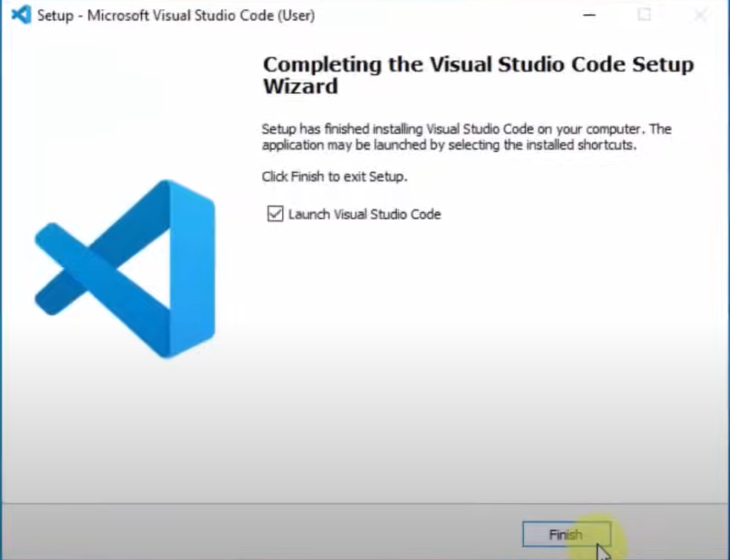This screenshot has width=730, height=560.
Task: Click empty title bar space beside the title
Action: 445,16
